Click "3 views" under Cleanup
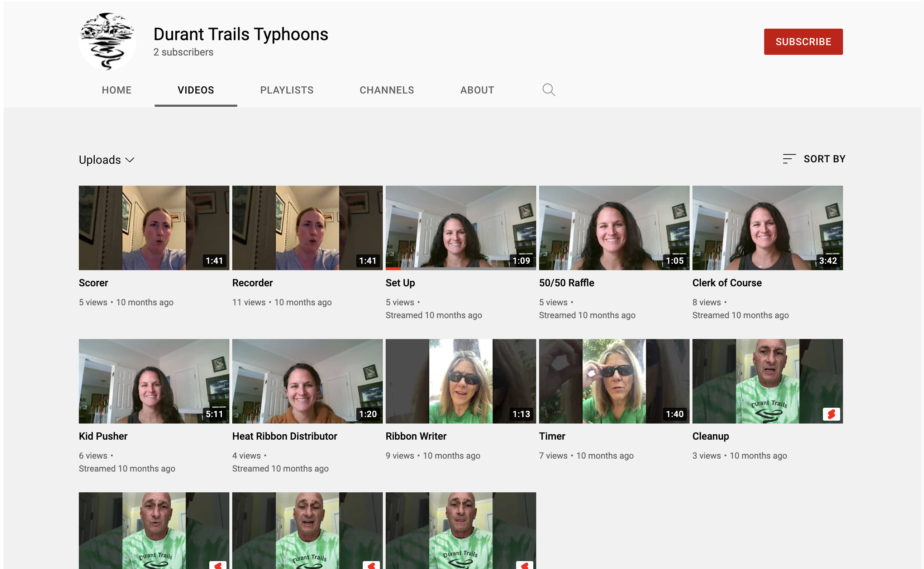This screenshot has height=569, width=924. pos(706,456)
